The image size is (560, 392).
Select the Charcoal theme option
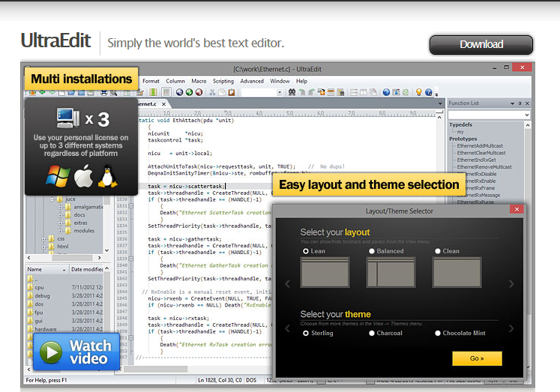coord(372,333)
